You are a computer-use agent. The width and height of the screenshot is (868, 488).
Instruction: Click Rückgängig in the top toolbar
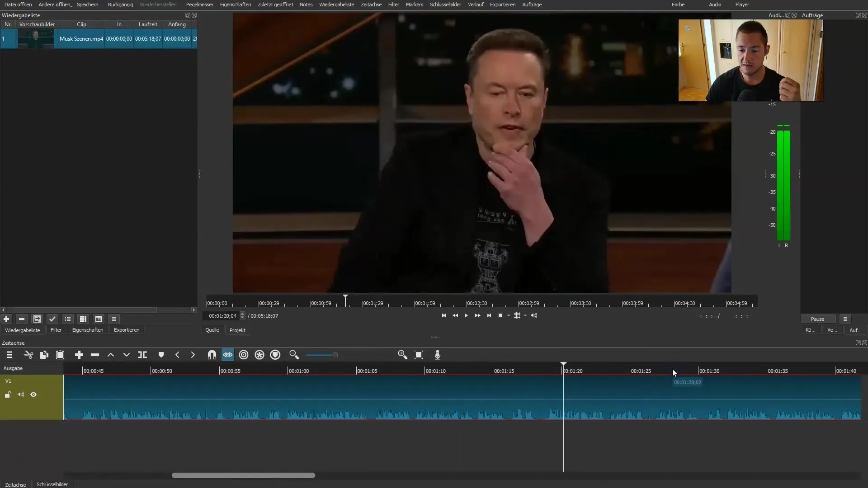[x=120, y=5]
